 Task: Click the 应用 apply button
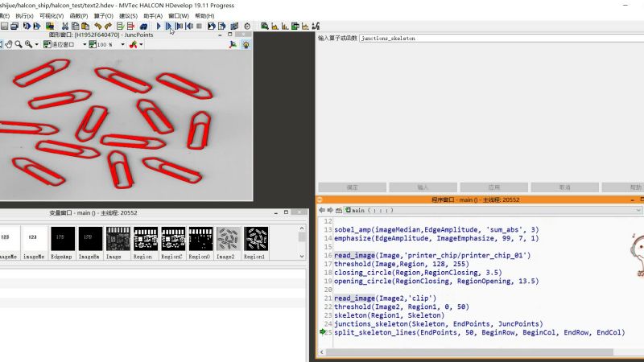click(495, 187)
